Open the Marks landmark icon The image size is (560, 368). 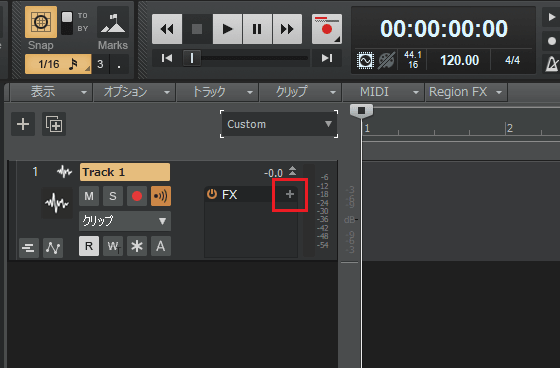pos(113,22)
